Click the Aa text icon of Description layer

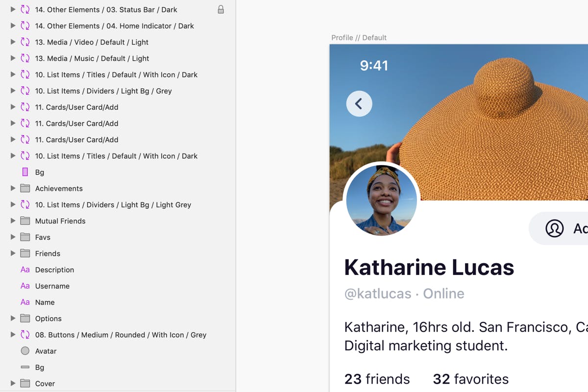coord(25,269)
